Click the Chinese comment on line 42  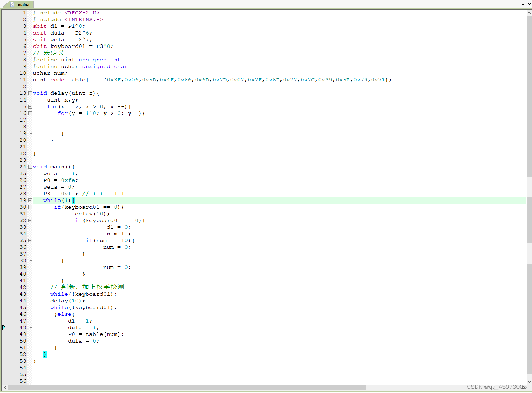coord(87,288)
